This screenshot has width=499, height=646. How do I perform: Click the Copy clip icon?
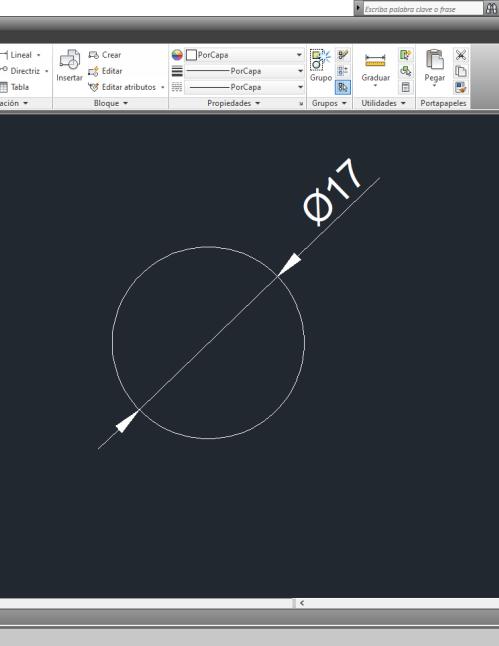tap(461, 71)
